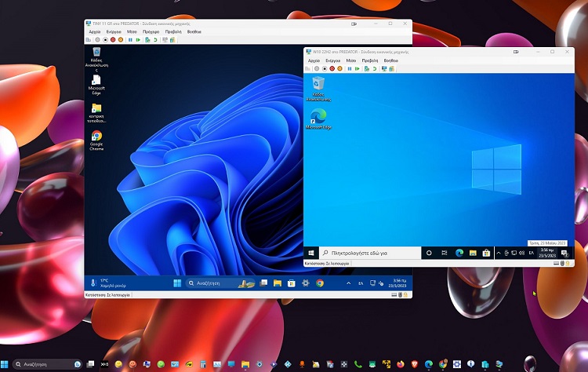The image size is (588, 372).
Task: Open Settings gear in TINY 11 guest taskbar
Action: point(306,283)
